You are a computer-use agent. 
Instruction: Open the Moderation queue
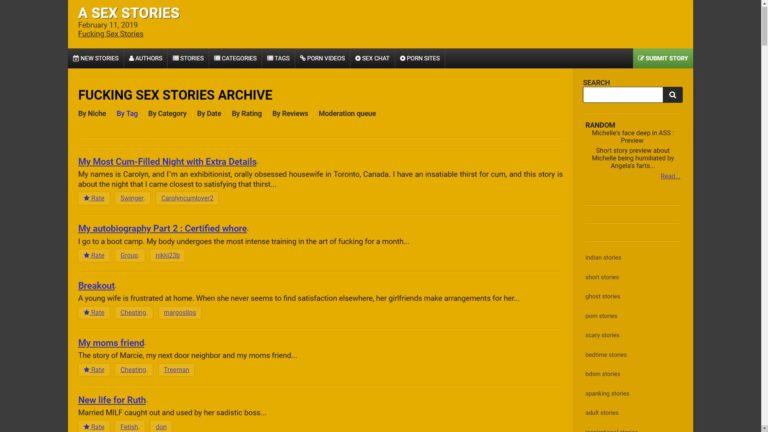347,114
